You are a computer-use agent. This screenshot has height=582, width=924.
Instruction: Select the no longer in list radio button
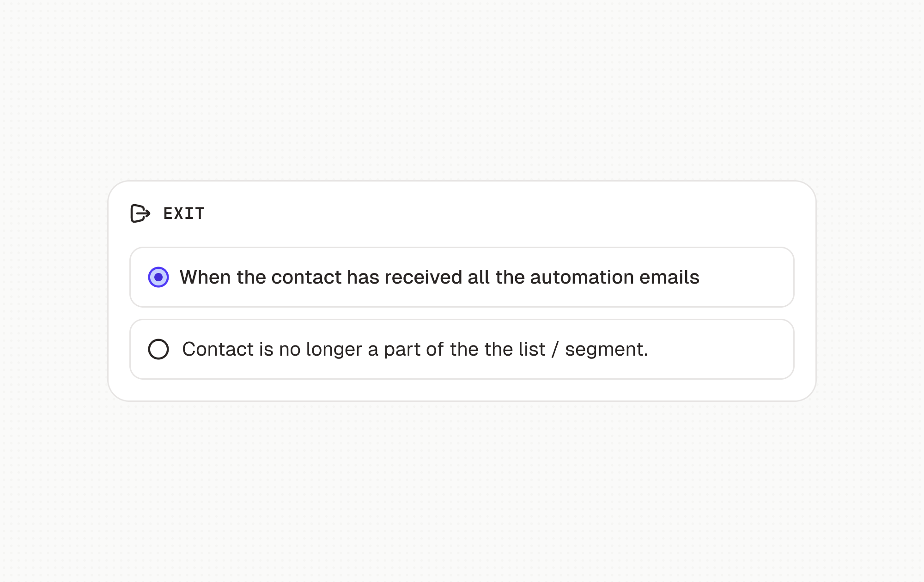(158, 349)
